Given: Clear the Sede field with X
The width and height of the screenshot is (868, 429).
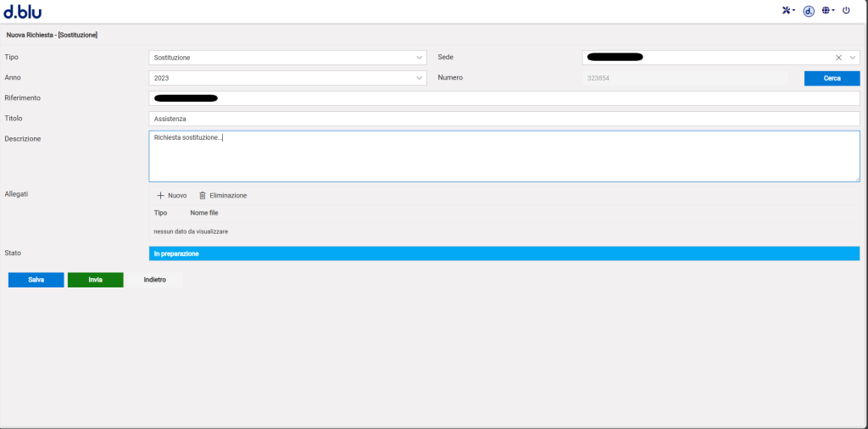Looking at the screenshot, I should [x=839, y=58].
